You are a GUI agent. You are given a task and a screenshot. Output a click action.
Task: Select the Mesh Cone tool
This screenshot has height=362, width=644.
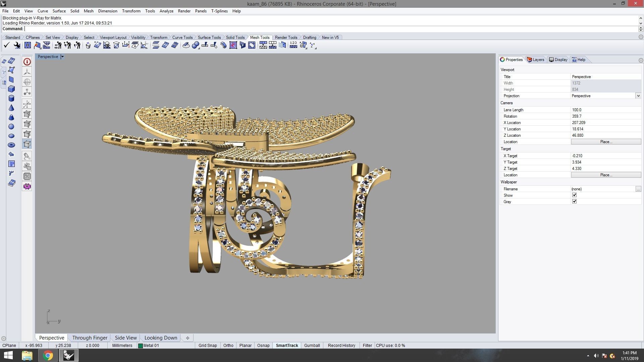point(11,108)
